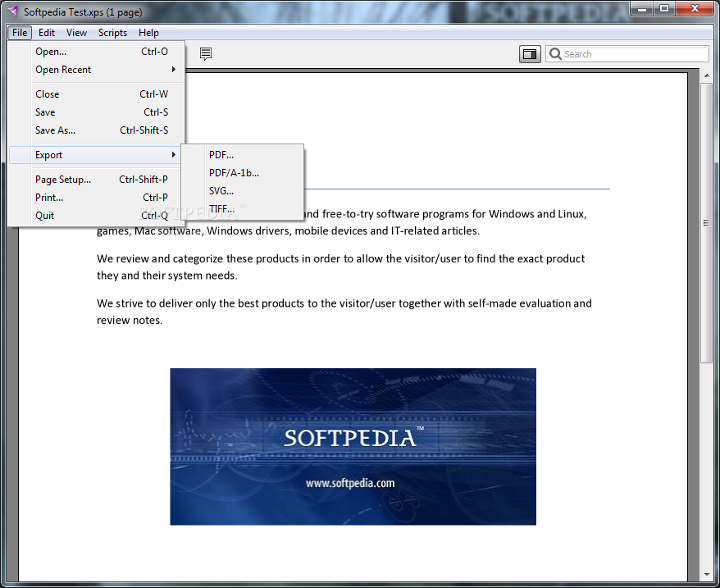The image size is (720, 588).
Task: Export document as SVG...
Action: [x=243, y=190]
